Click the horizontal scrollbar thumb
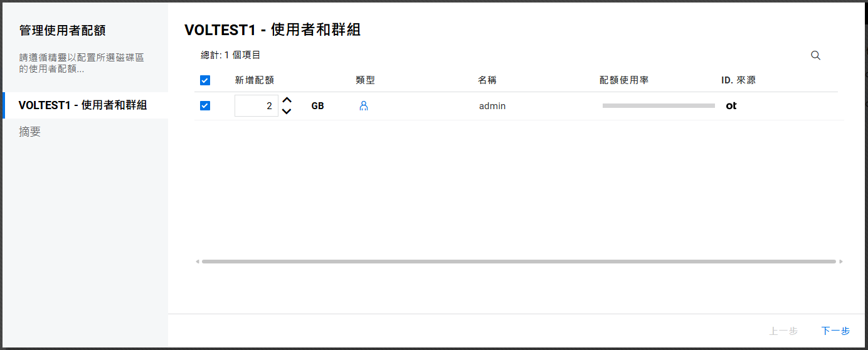 [518, 262]
